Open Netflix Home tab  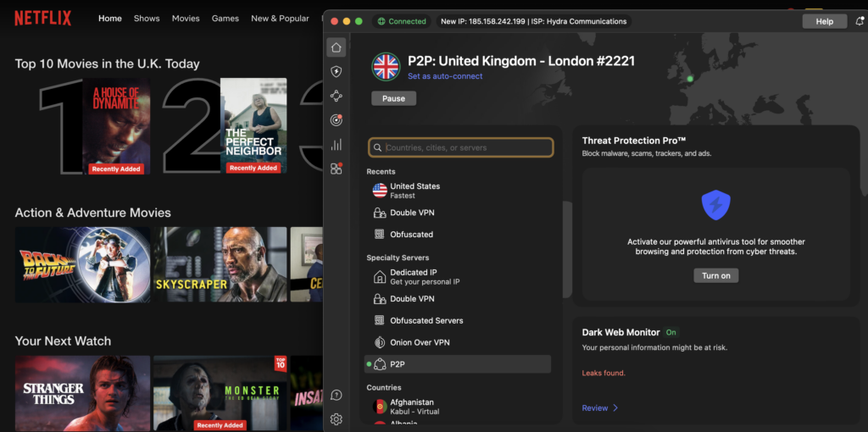point(110,19)
